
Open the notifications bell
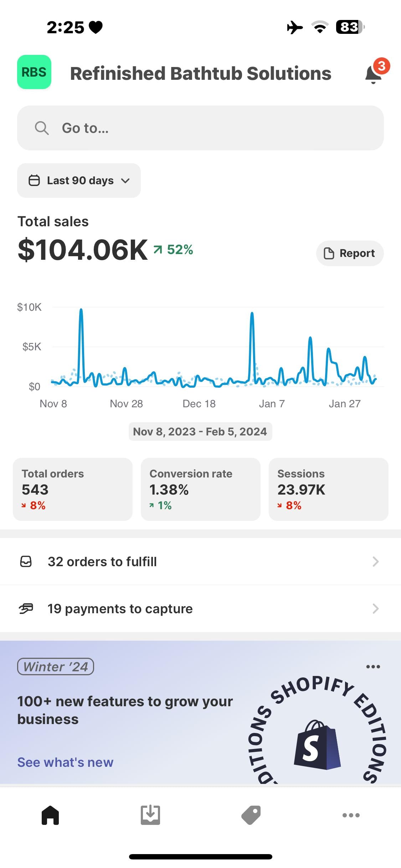374,74
